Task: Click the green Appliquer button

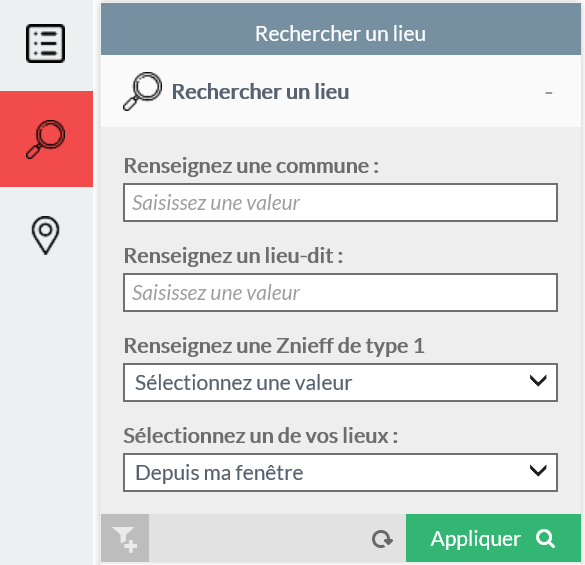Action: (x=493, y=538)
